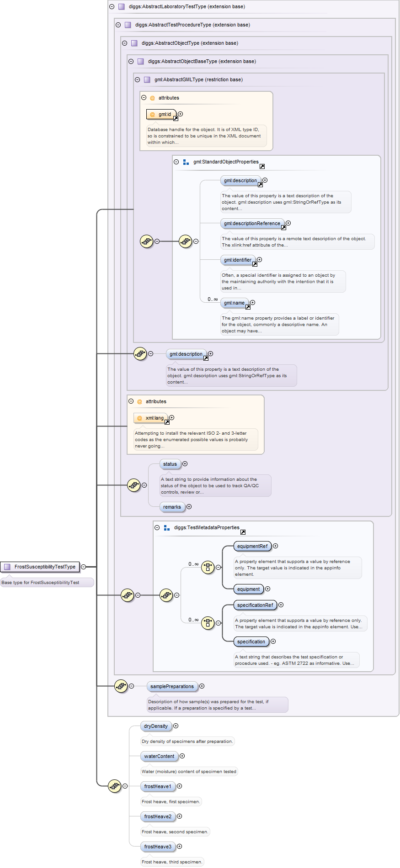Viewport: 400px width, 868px height.
Task: Click the choice compositor icon before equipmentRef
Action: tap(208, 567)
